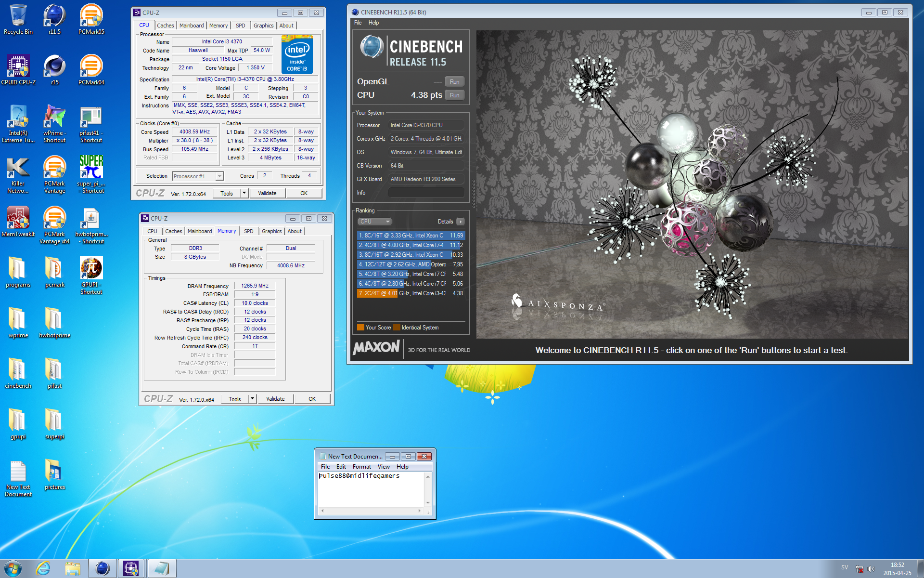Screen dimensions: 924x578
Task: Click OK in the upper CPU-Z window
Action: 304,193
